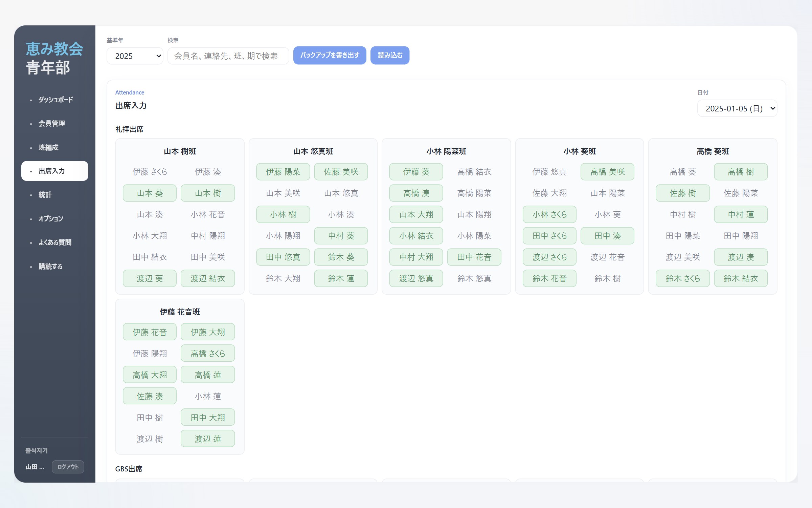
Task: Open the 日付 2025-01-05 date dropdown
Action: pyautogui.click(x=737, y=108)
